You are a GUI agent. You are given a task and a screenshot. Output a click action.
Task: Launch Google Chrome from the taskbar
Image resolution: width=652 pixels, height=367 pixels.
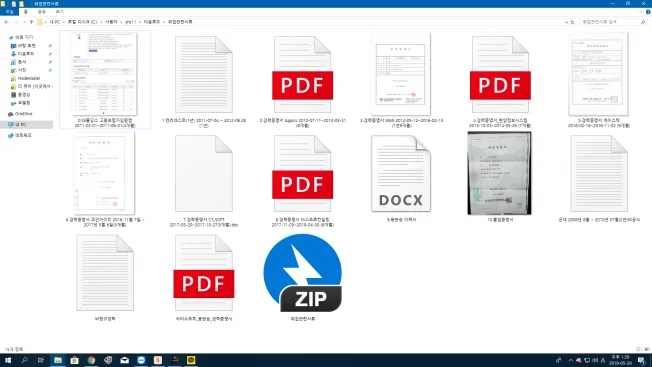[91, 360]
